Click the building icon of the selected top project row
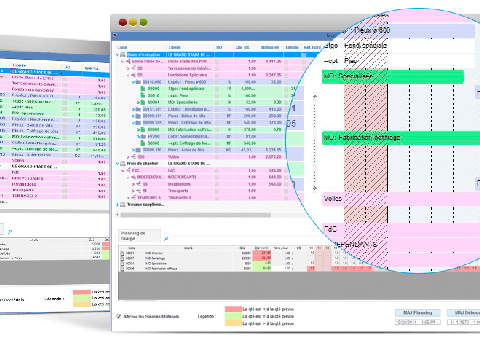 (x=123, y=55)
